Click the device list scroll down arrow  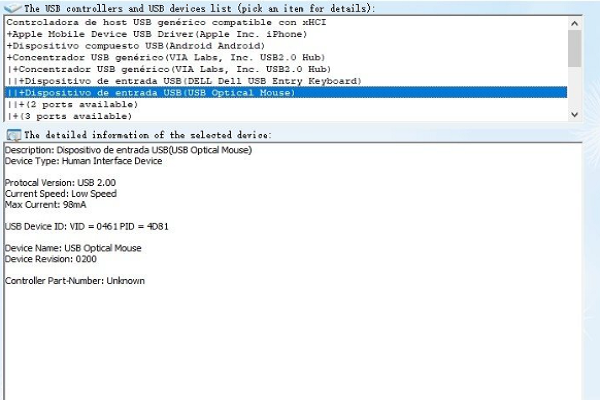(x=574, y=114)
